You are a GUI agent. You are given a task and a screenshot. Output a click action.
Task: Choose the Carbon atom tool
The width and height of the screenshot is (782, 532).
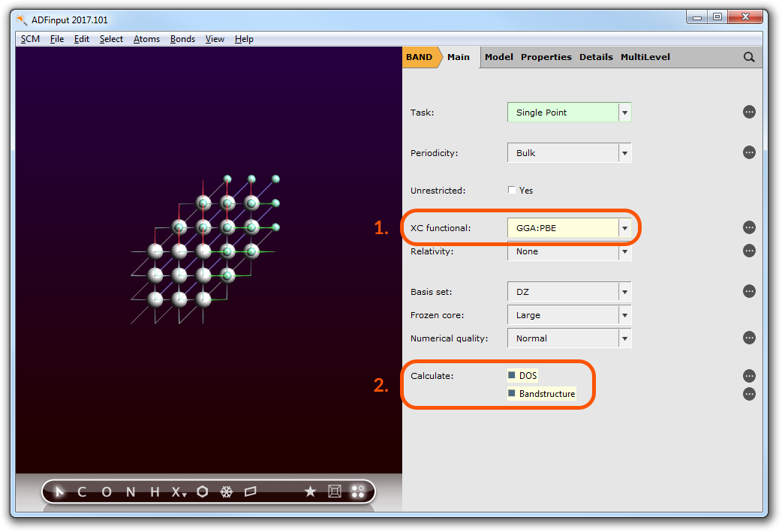coord(82,491)
